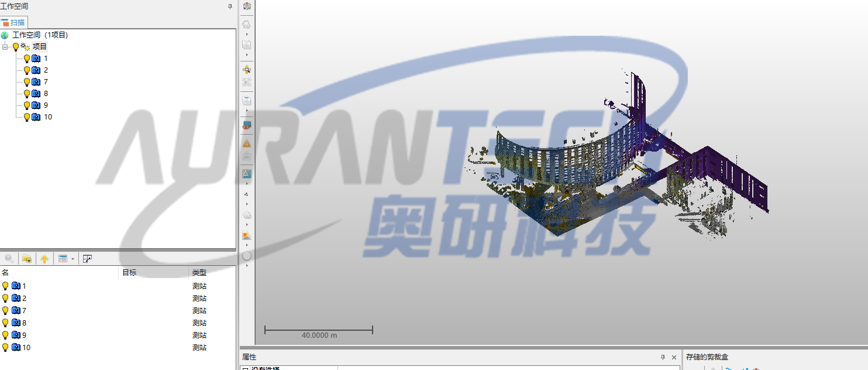Select station 8 in workspace tree
Screen dimensions: 868x370
tap(46, 94)
